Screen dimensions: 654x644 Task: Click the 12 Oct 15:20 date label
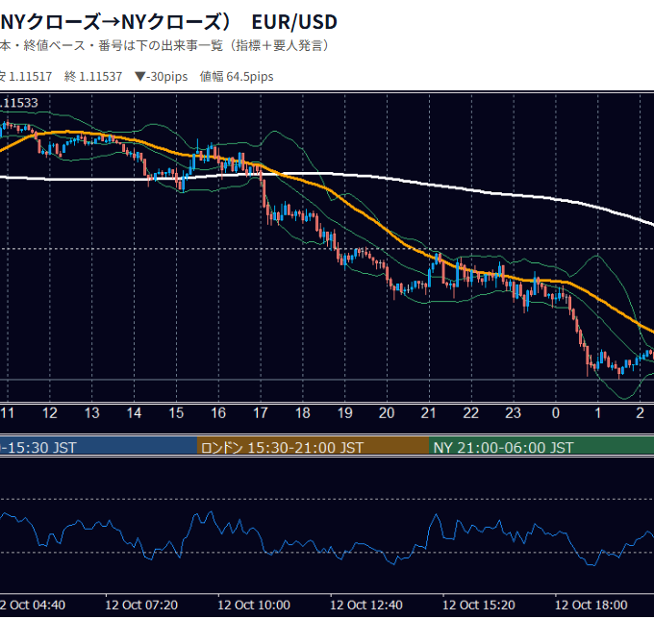point(478,605)
